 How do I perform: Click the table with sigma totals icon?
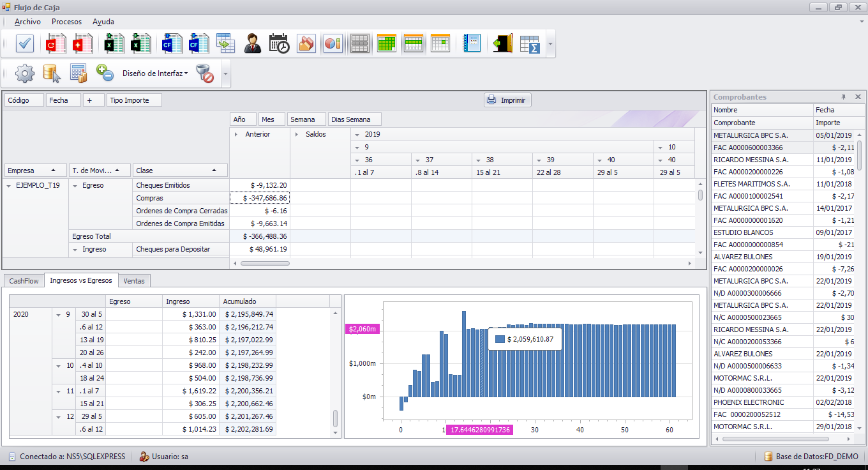pyautogui.click(x=530, y=43)
